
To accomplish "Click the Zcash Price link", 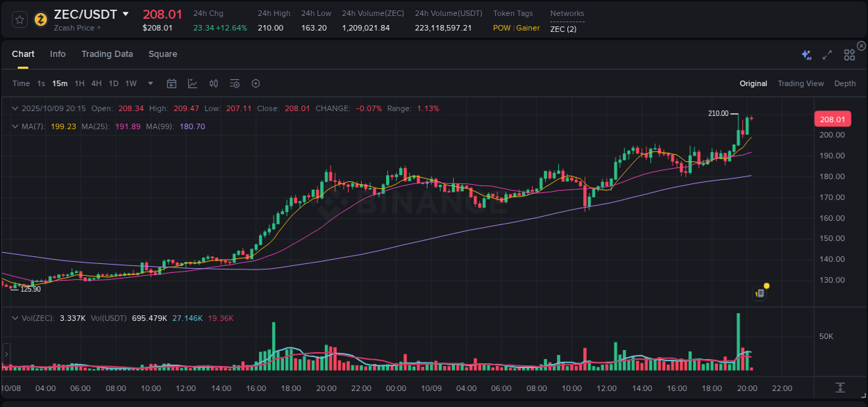I will 75,28.
